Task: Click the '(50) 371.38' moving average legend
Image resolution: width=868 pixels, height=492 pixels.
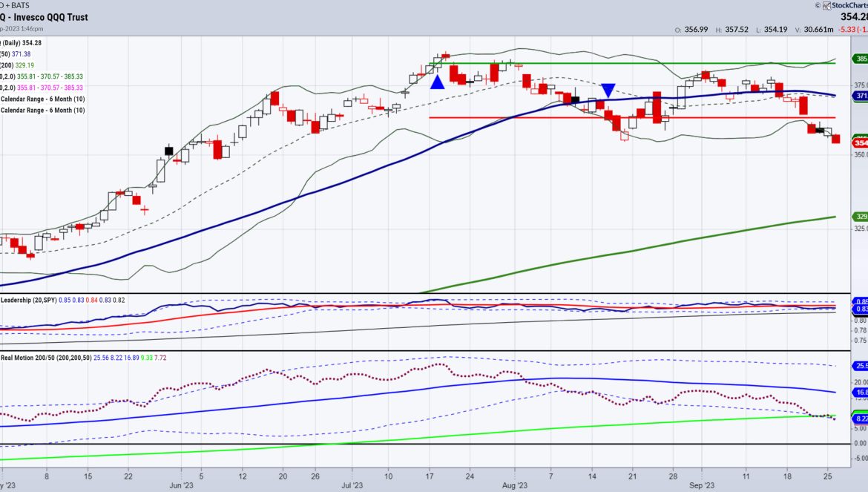Action: pos(16,54)
